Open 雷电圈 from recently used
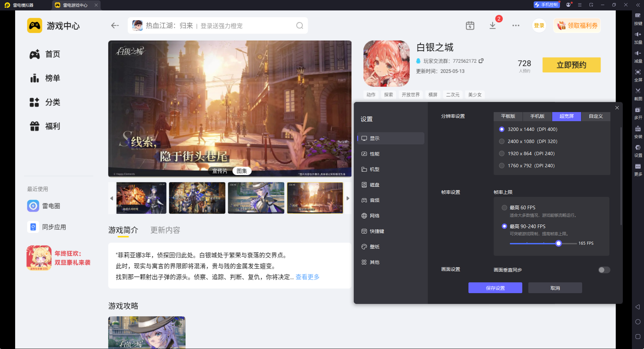This screenshot has width=644, height=349. click(44, 206)
